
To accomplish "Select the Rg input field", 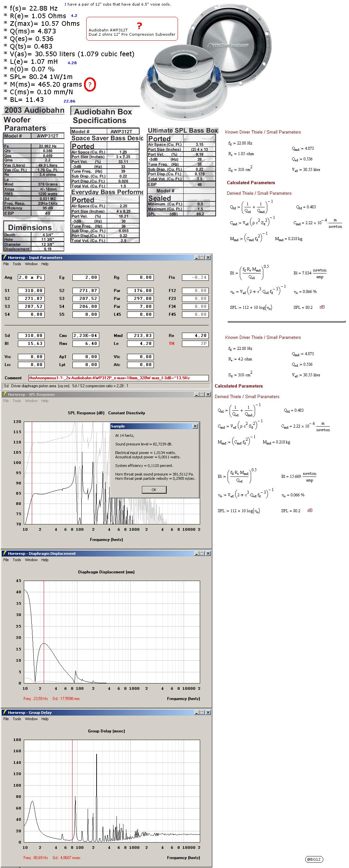I will [140, 277].
